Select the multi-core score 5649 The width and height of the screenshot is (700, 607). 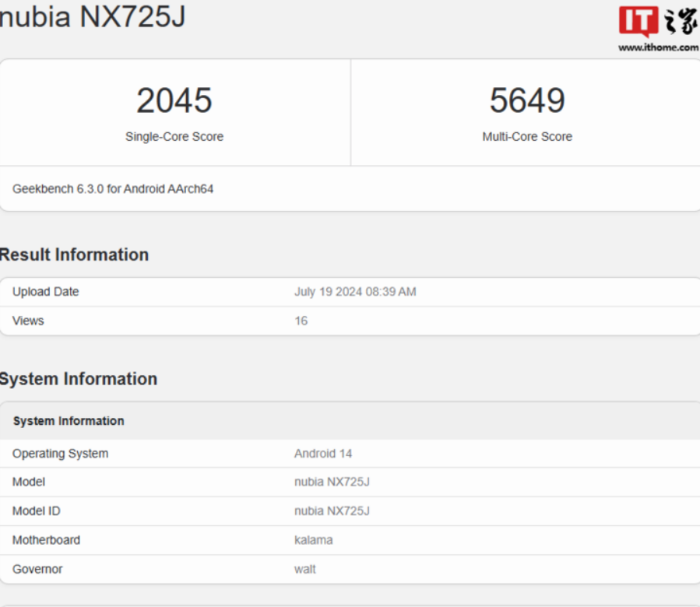click(x=527, y=100)
